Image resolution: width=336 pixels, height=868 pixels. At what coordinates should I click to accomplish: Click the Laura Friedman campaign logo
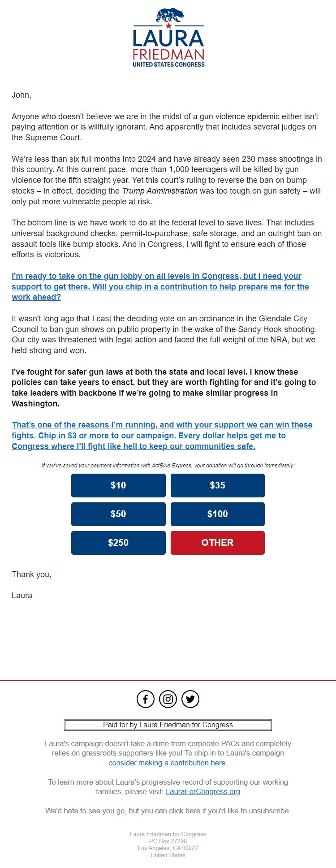[x=168, y=38]
